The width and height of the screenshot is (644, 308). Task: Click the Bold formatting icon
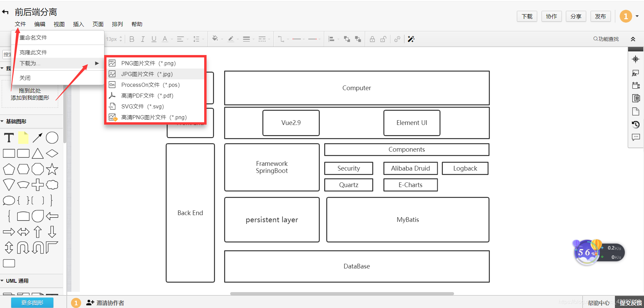click(132, 39)
